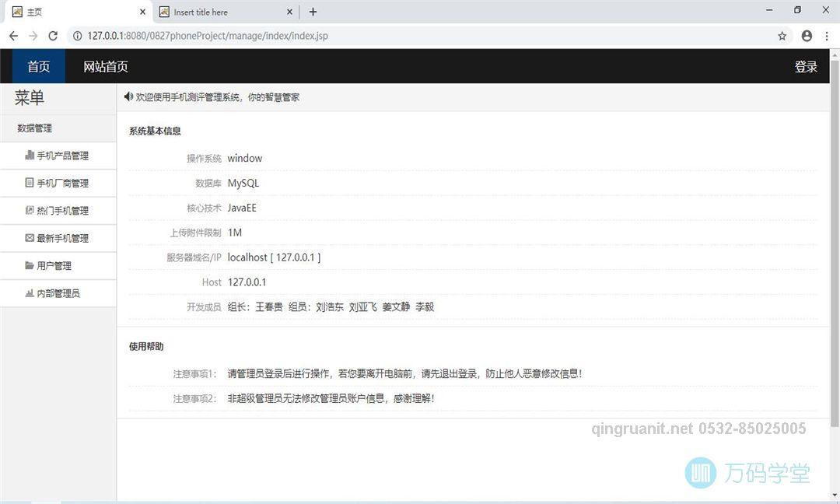Click inside the browser address bar
The image size is (840, 504).
click(x=311, y=36)
